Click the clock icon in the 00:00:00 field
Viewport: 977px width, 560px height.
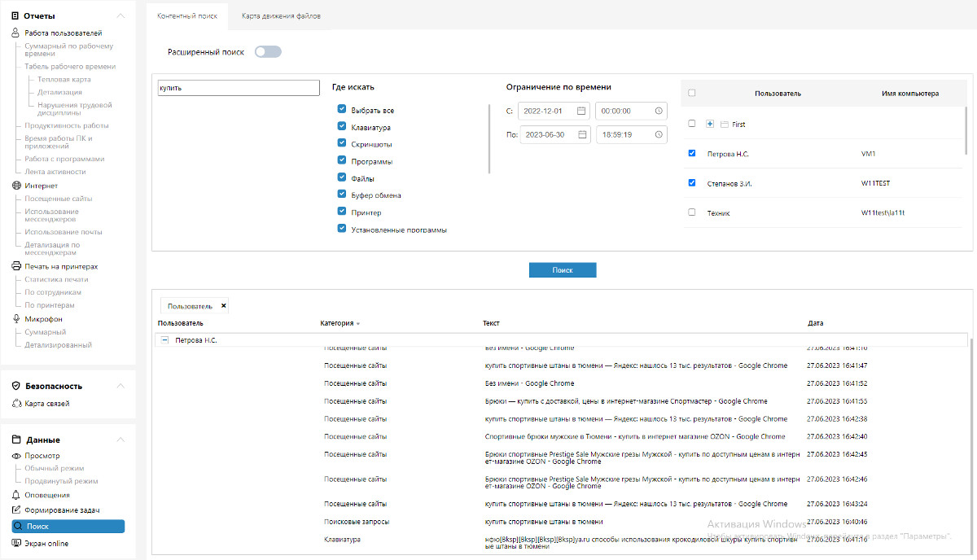pos(659,111)
